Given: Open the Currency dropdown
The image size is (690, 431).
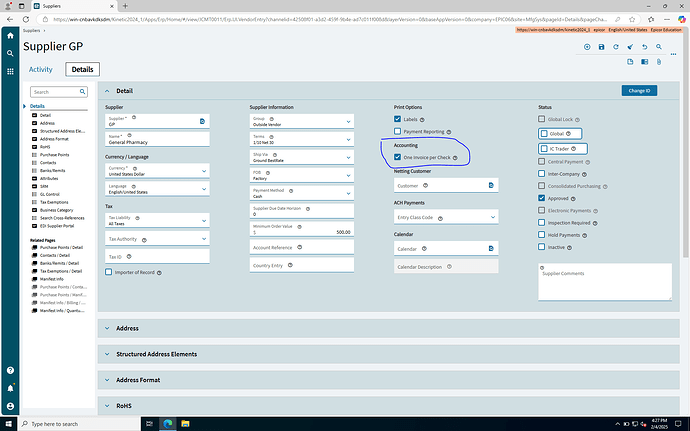Looking at the screenshot, I should pos(204,171).
